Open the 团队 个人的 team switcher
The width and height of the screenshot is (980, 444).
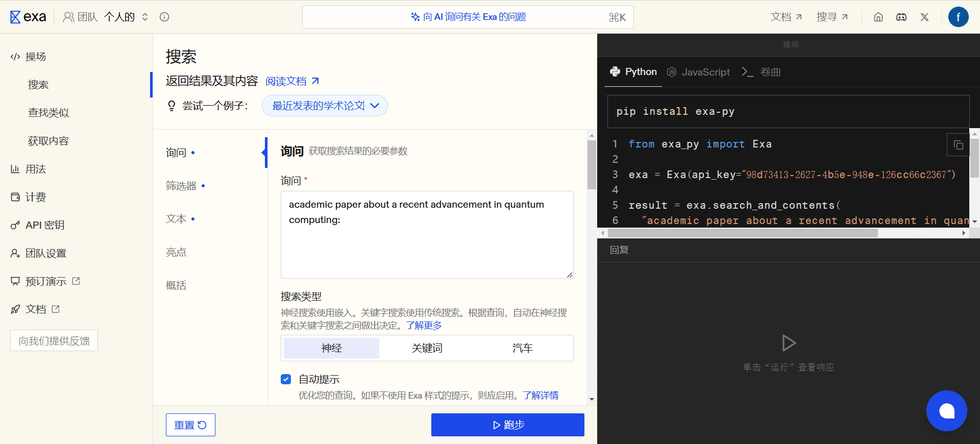coord(106,17)
